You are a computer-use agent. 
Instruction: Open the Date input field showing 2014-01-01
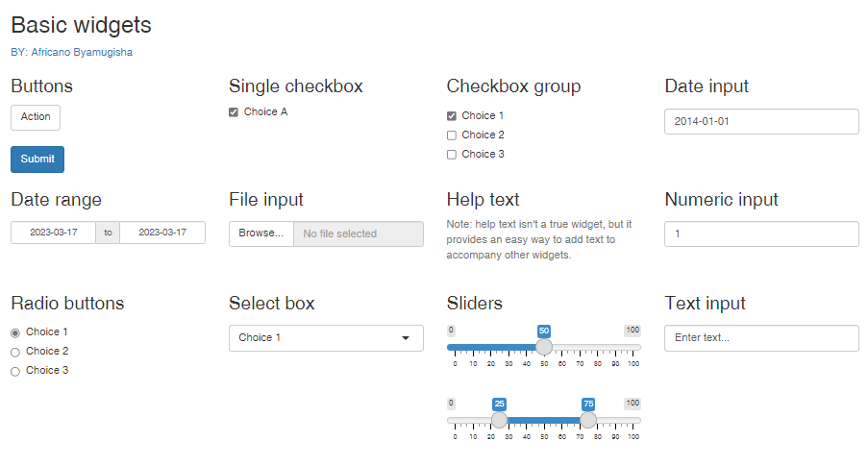point(761,122)
